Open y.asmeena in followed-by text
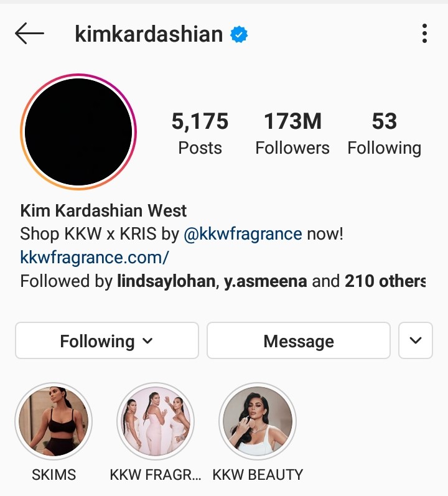 (x=265, y=281)
